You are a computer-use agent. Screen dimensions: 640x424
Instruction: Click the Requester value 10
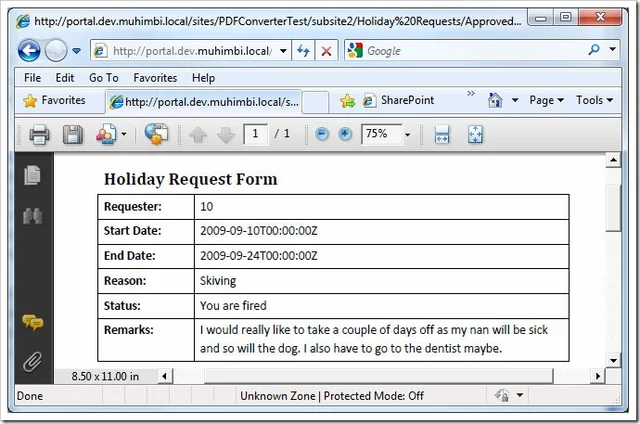207,206
